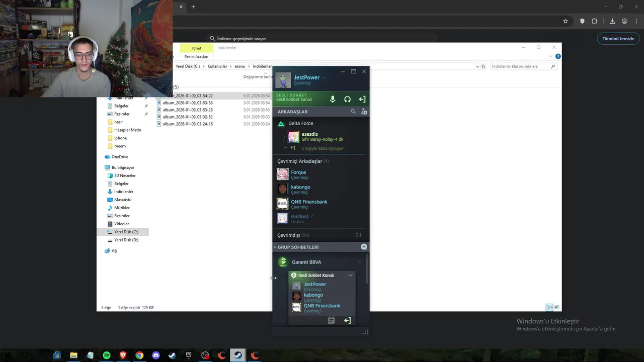This screenshot has height=362, width=644.
Task: Leave voice chat via top green bar exit icon
Action: click(362, 99)
